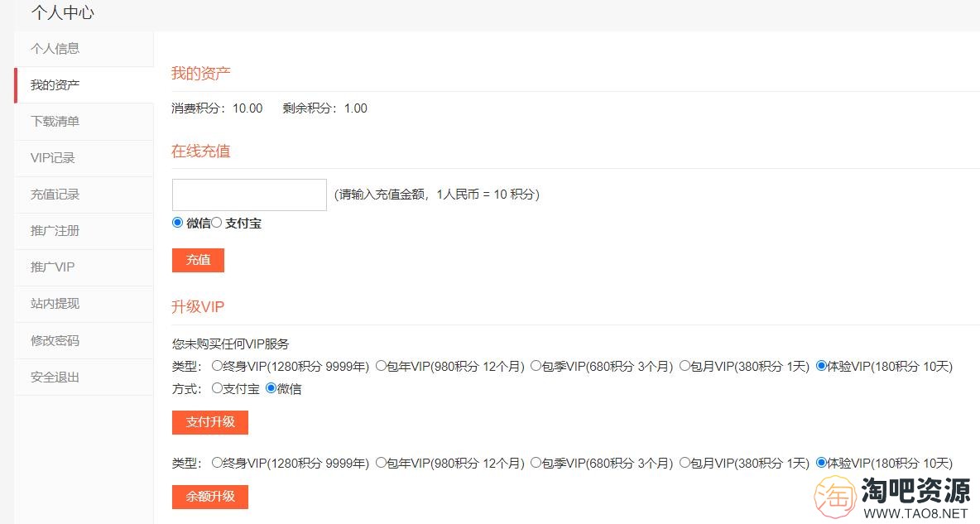Click 安全退出 to log out
The width and height of the screenshot is (980, 524).
[x=84, y=377]
